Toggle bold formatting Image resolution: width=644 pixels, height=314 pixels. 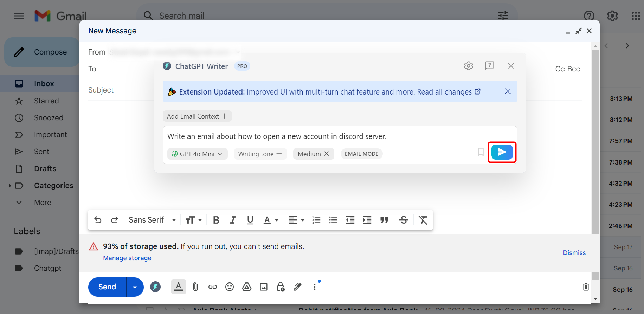pyautogui.click(x=216, y=220)
